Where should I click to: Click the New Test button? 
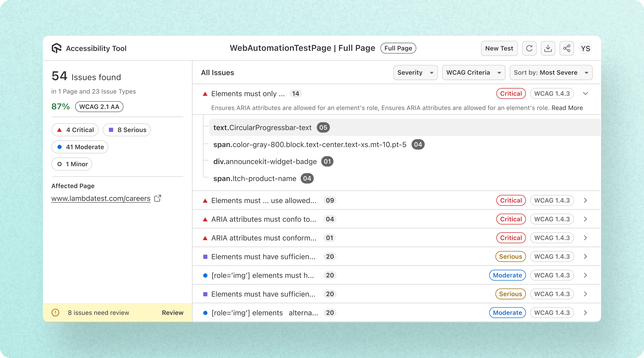[499, 48]
